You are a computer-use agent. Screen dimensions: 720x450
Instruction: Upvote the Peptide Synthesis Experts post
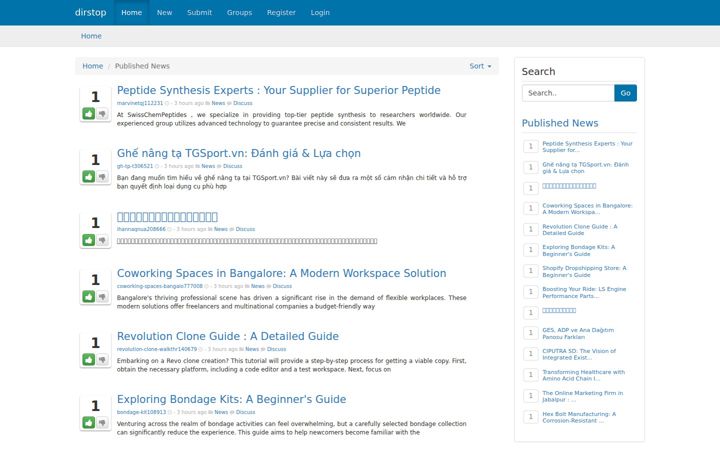click(89, 113)
